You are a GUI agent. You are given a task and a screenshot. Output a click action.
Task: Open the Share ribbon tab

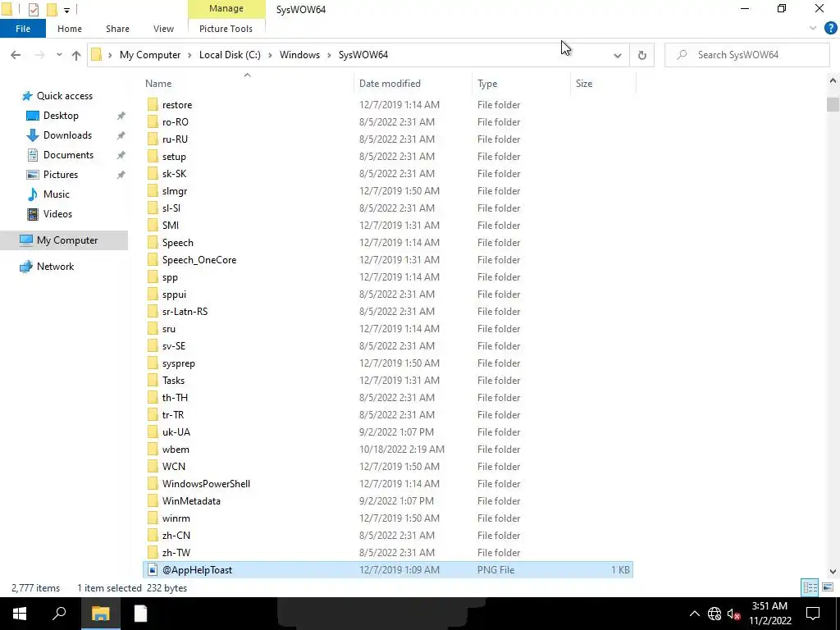pos(117,29)
